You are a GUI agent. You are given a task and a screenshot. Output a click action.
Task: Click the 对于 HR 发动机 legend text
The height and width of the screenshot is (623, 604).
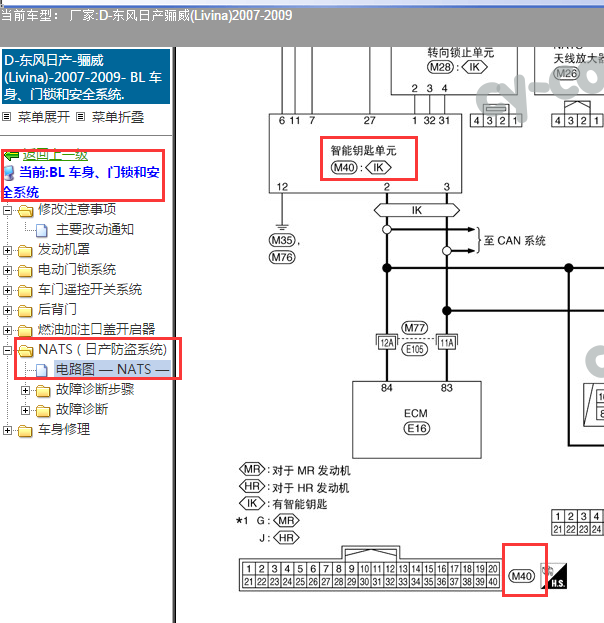pyautogui.click(x=310, y=488)
